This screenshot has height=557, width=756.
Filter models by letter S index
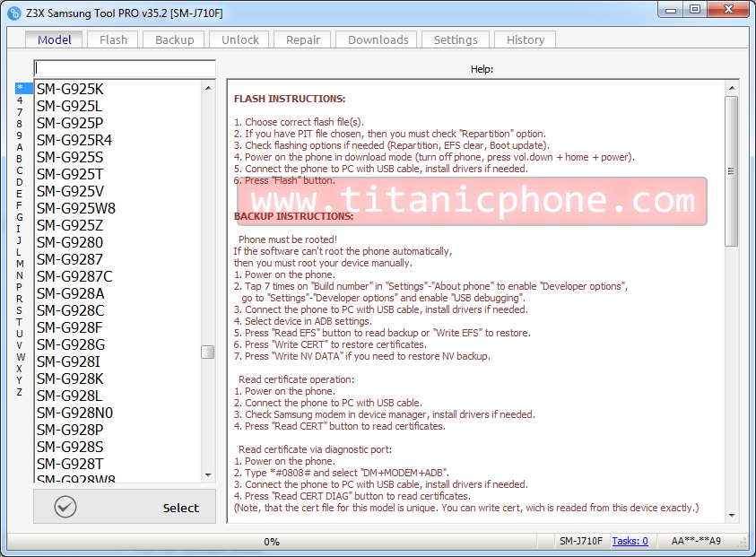[x=19, y=310]
